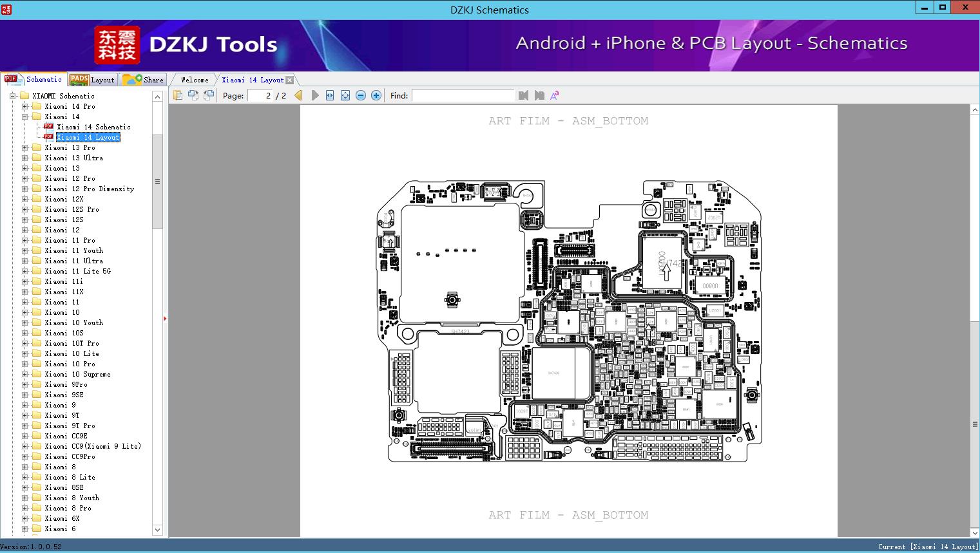The image size is (980, 553).
Task: Select the Xiaomi 11 Ultra folder
Action: (73, 261)
